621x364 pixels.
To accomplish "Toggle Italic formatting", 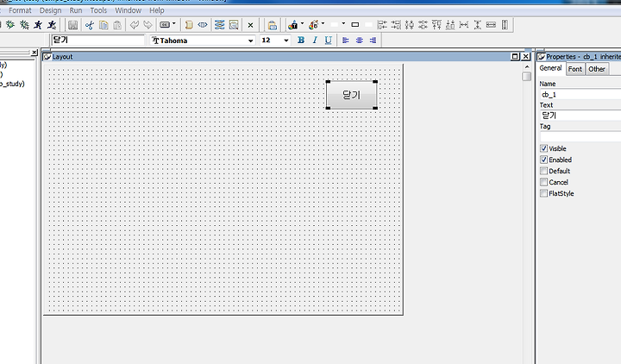I will pyautogui.click(x=315, y=40).
